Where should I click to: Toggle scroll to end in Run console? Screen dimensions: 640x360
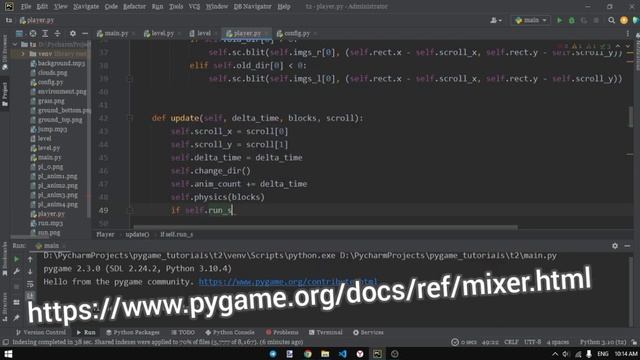coord(30,295)
